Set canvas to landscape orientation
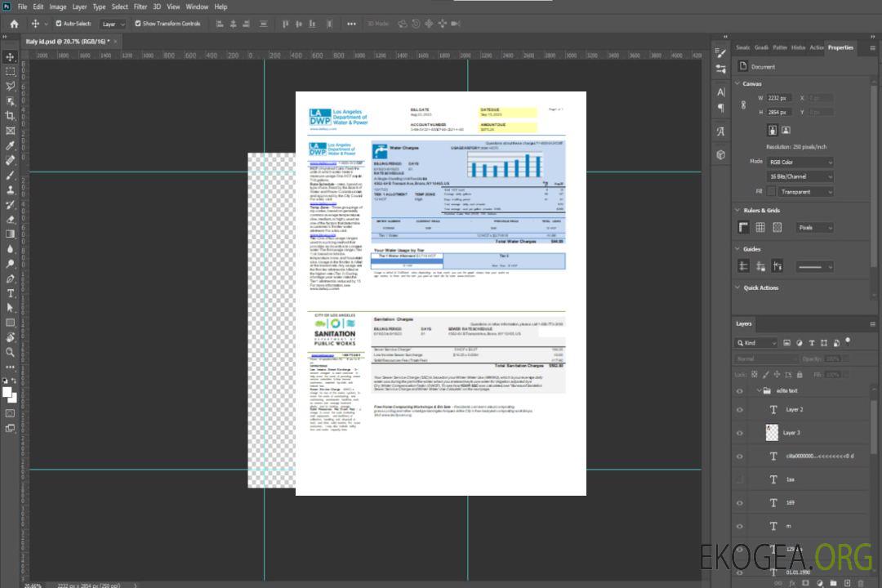 pos(786,130)
